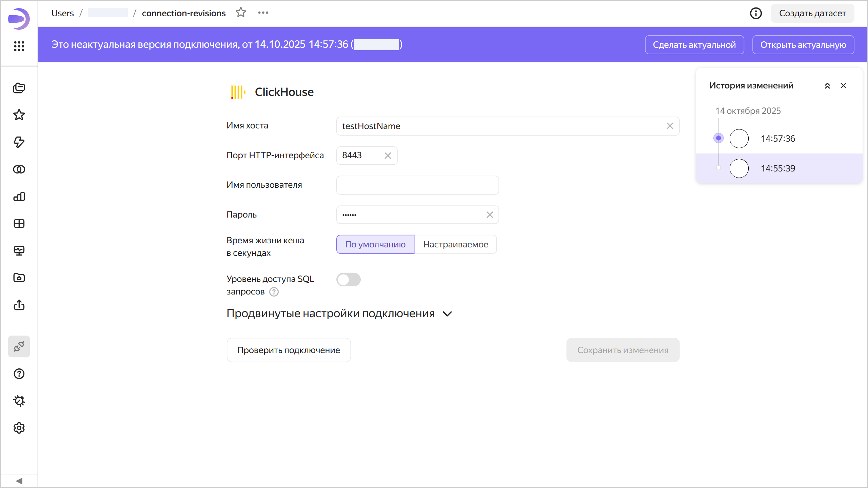This screenshot has height=488, width=868.
Task: Add connection-revisions to favorites star
Action: tap(241, 13)
